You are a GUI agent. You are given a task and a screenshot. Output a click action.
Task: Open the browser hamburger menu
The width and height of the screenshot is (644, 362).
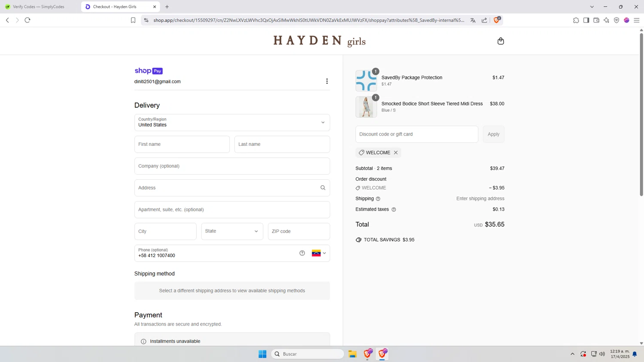[637, 20]
